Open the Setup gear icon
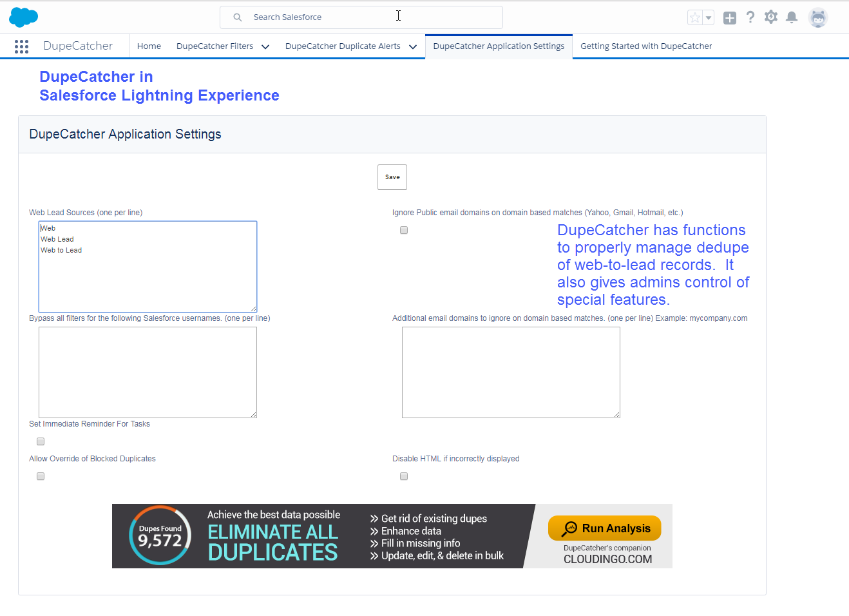Screen dimensions: 849x616 click(x=771, y=17)
